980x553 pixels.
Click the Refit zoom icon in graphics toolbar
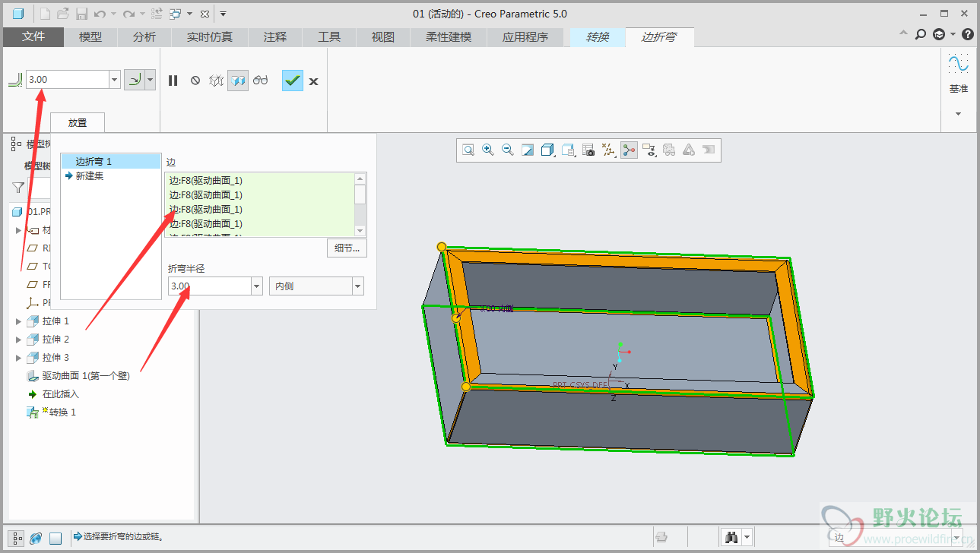(x=468, y=150)
